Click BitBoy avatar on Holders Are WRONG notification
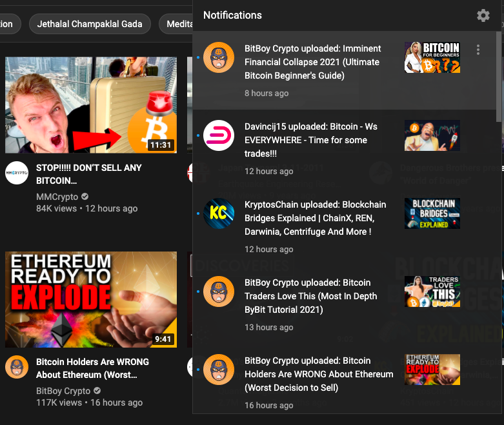This screenshot has width=504, height=425. coord(219,370)
